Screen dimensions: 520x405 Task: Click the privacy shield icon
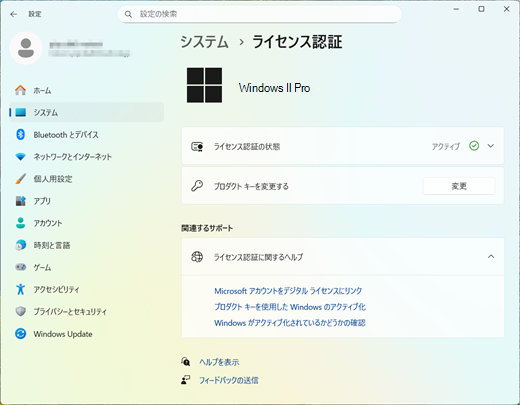(21, 311)
